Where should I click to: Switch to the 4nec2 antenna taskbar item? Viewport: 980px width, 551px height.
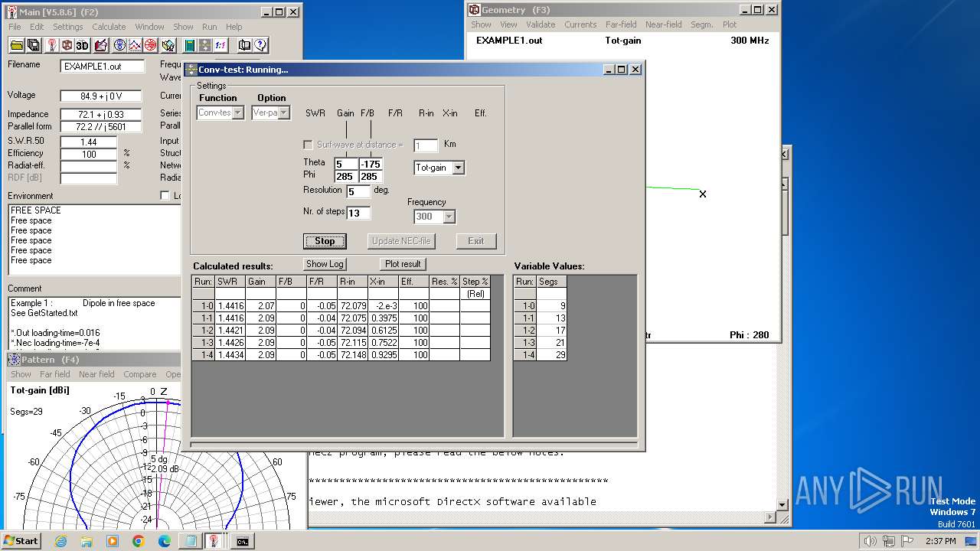click(x=216, y=541)
